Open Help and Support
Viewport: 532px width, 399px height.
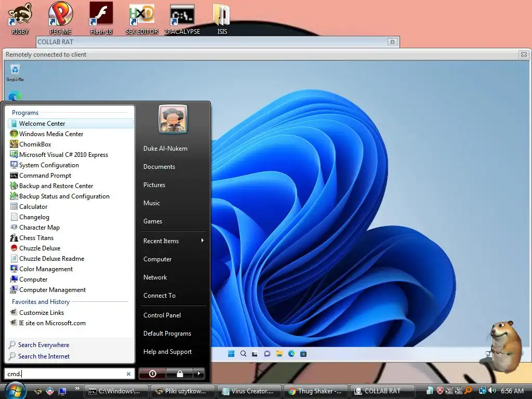[167, 352]
